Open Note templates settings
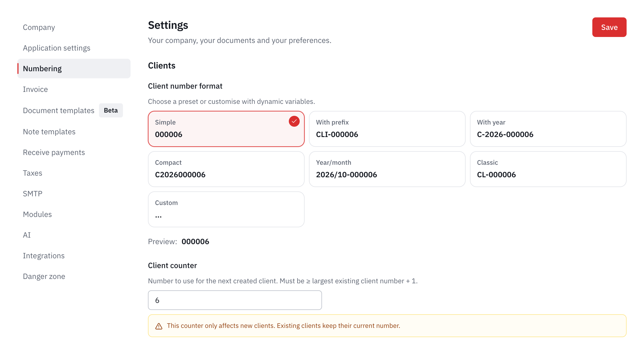The image size is (644, 348). click(74, 132)
